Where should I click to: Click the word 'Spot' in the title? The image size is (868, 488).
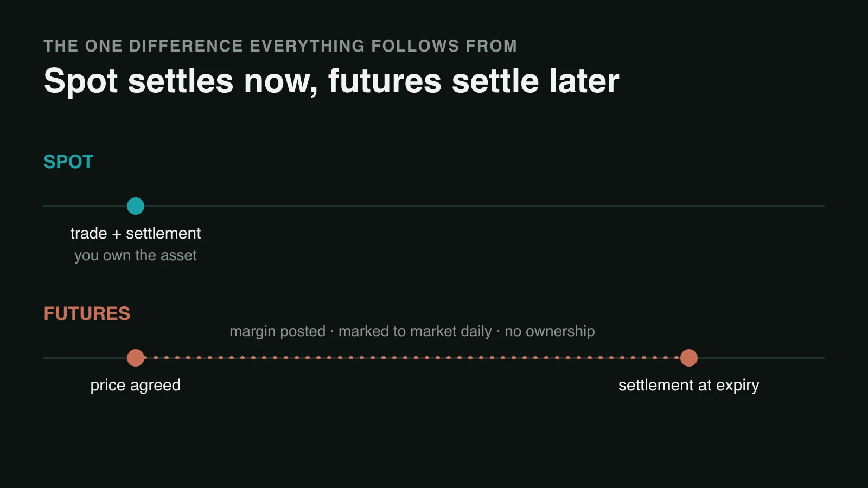pyautogui.click(x=81, y=81)
